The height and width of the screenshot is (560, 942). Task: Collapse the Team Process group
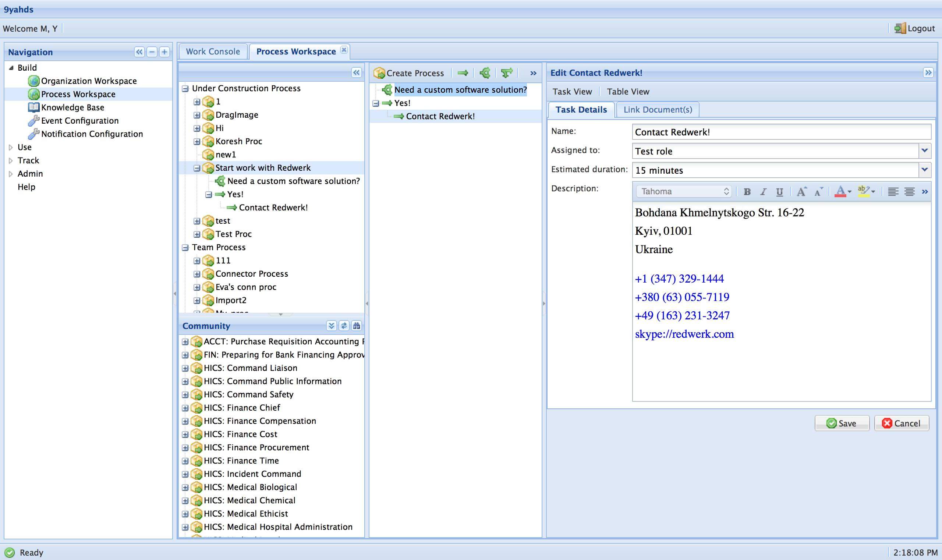[185, 248]
